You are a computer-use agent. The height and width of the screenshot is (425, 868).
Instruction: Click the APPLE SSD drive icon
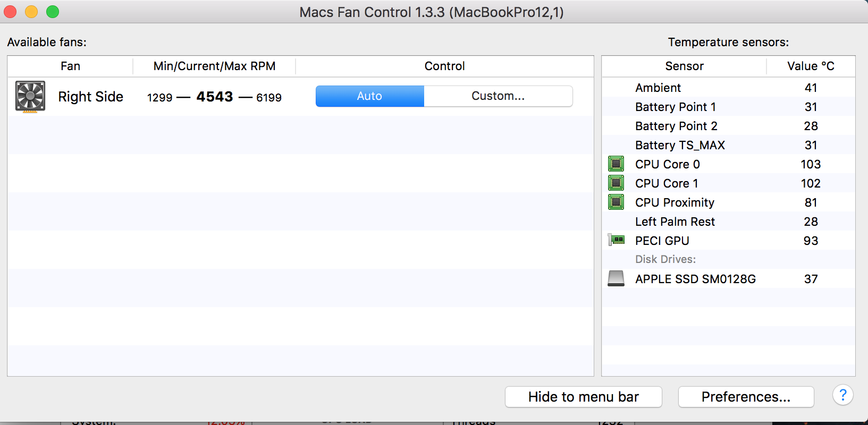(x=616, y=278)
